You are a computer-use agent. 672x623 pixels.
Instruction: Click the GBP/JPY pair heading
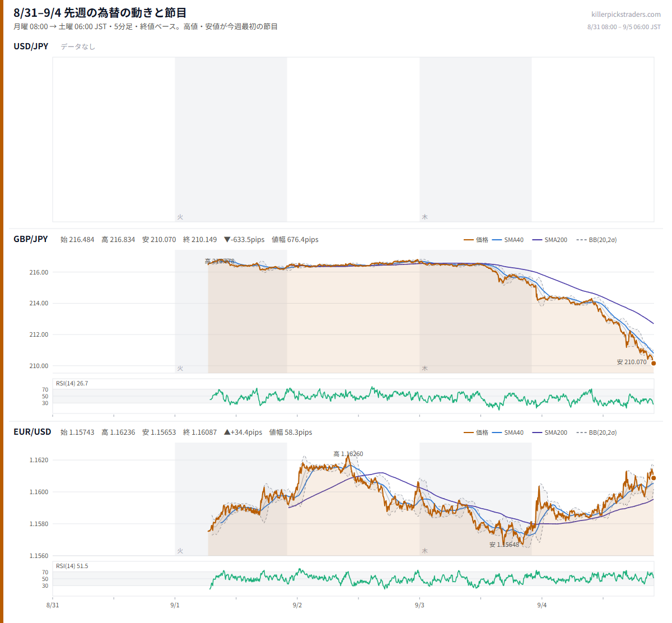[31, 239]
